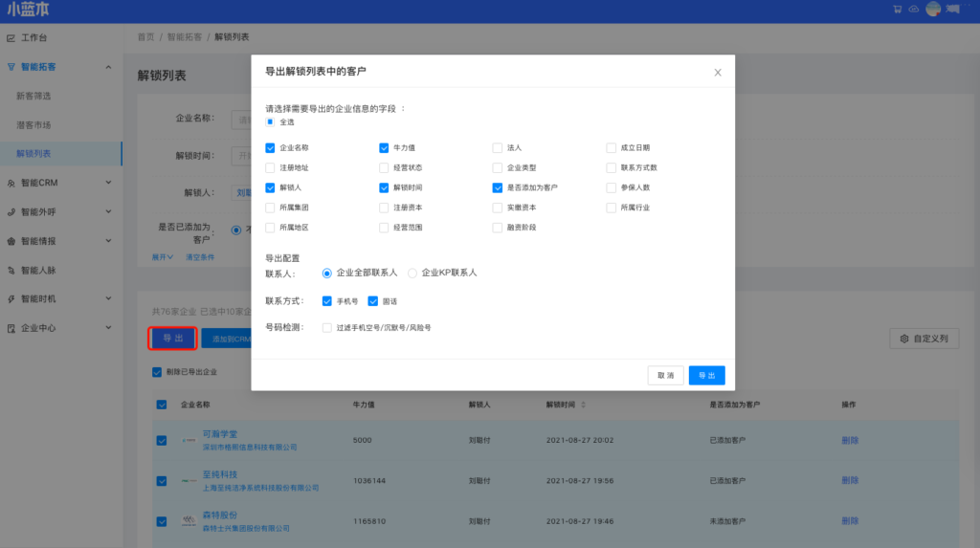Open the user avatar profile picture
The width and height of the screenshot is (980, 548).
coord(934,10)
